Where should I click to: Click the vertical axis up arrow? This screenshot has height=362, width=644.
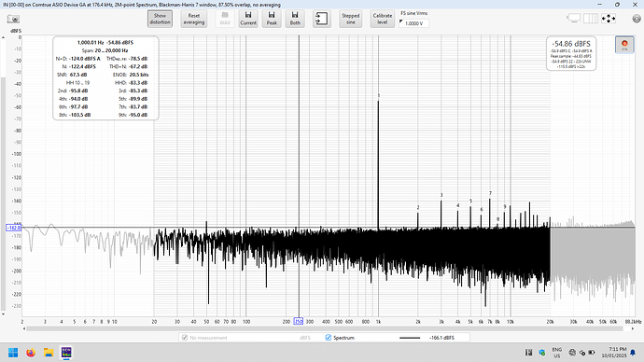click(x=3, y=37)
